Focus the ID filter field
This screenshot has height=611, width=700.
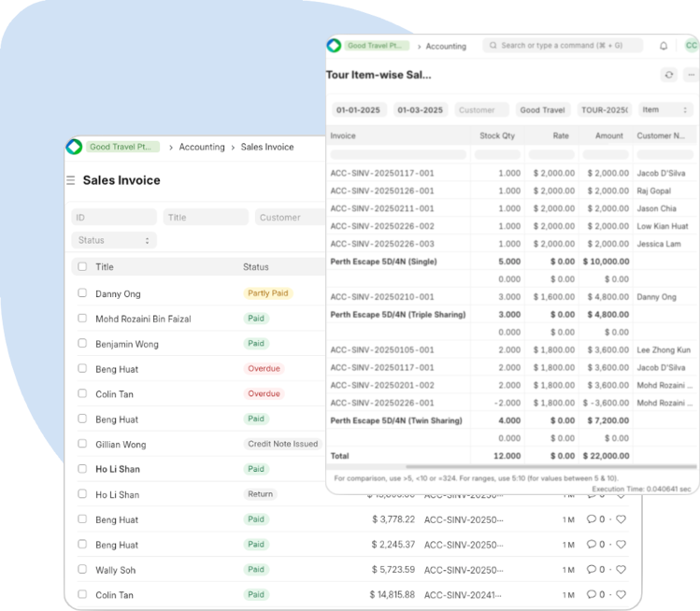114,218
